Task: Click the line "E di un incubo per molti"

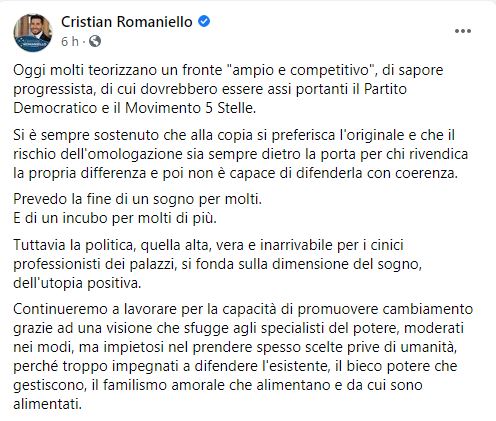Action: [115, 218]
